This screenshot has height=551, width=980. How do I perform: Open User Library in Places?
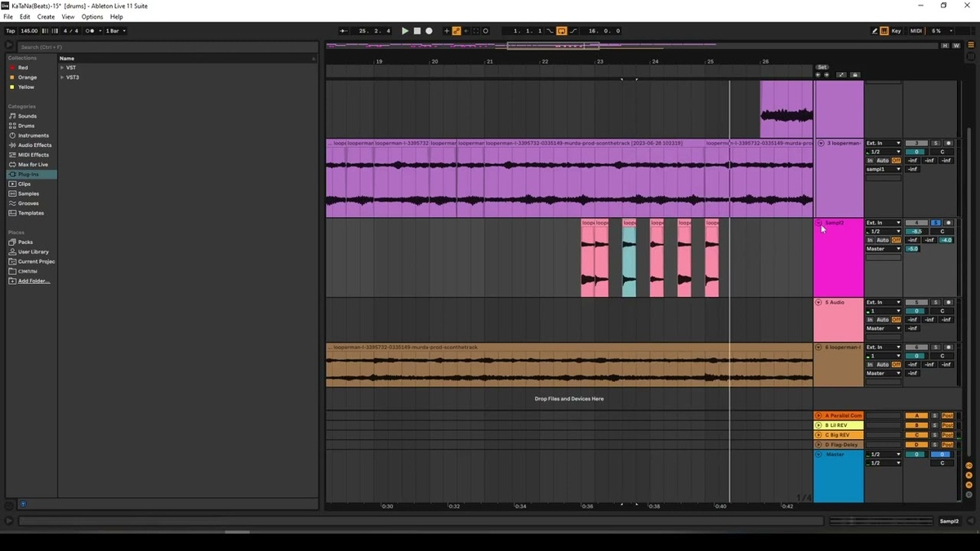pos(33,252)
